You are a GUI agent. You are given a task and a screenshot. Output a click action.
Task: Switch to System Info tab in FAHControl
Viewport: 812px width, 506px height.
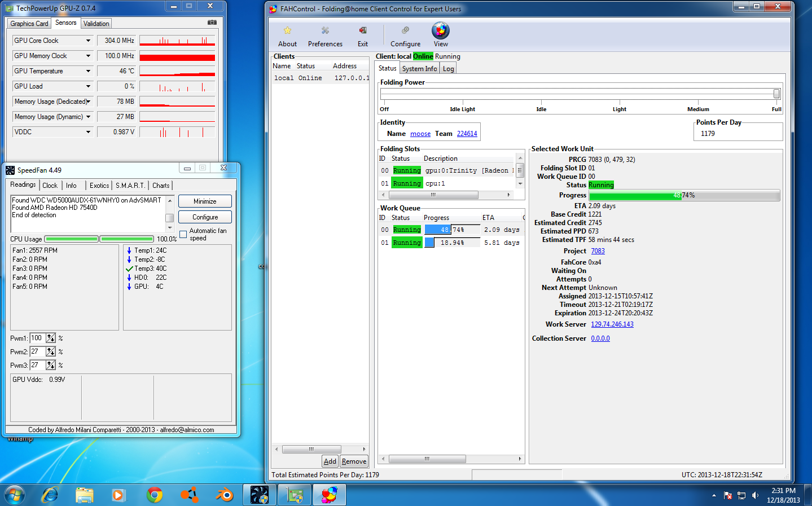[x=419, y=69]
